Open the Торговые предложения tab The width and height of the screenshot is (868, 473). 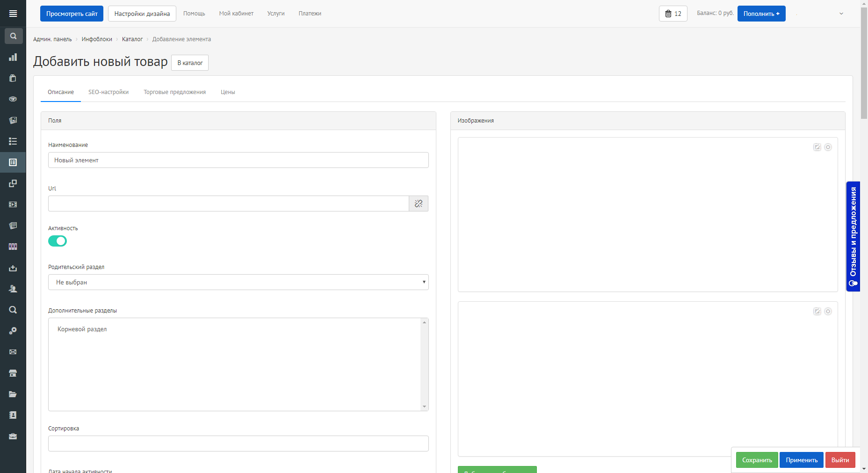tap(174, 92)
